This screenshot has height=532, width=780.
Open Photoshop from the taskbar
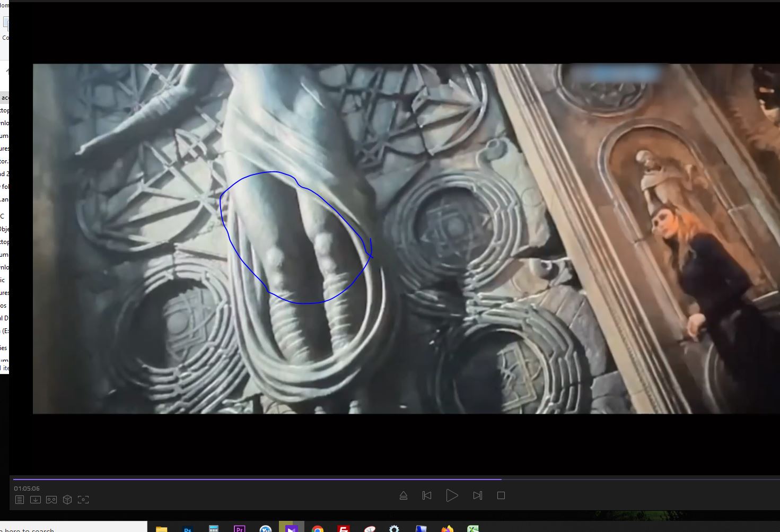(188, 528)
